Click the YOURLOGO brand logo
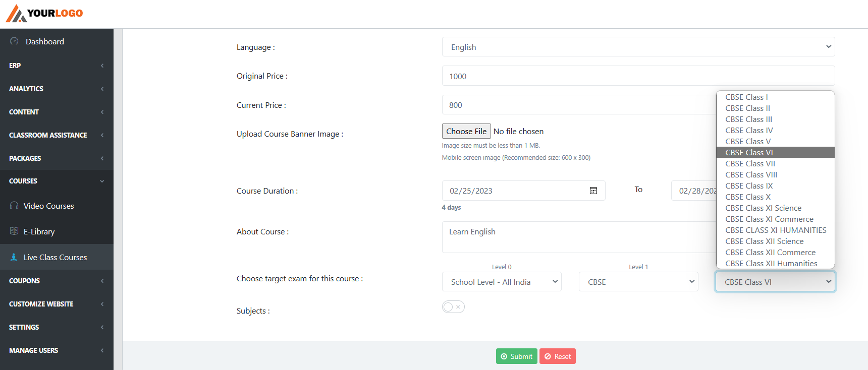This screenshot has height=370, width=868. click(44, 12)
